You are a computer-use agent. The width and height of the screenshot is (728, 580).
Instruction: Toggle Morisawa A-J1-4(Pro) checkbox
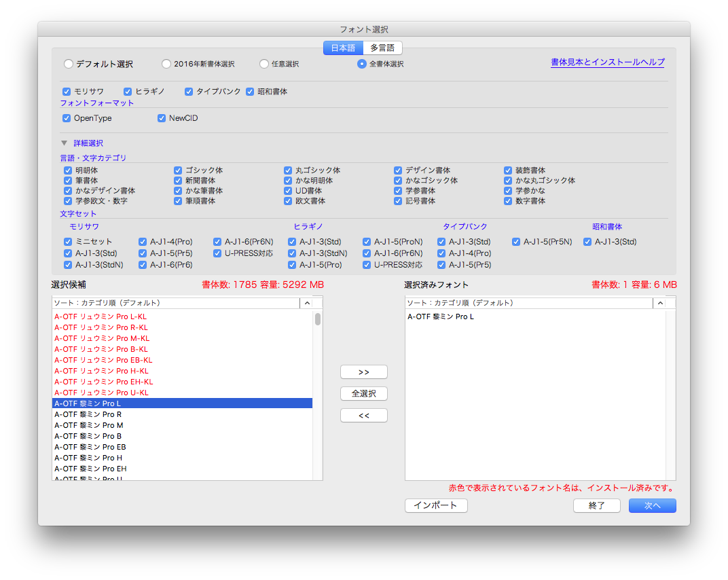pyautogui.click(x=143, y=242)
